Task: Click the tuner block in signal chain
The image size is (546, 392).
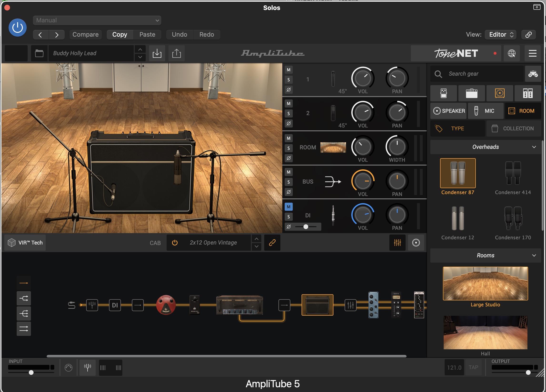Action: (x=92, y=305)
